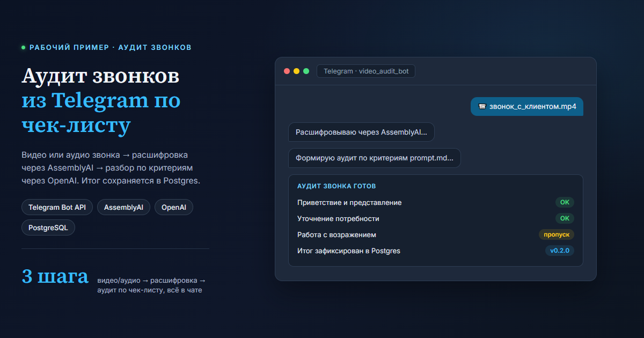
Task: Click the 'Аудит звонков' headline
Action: click(x=100, y=76)
